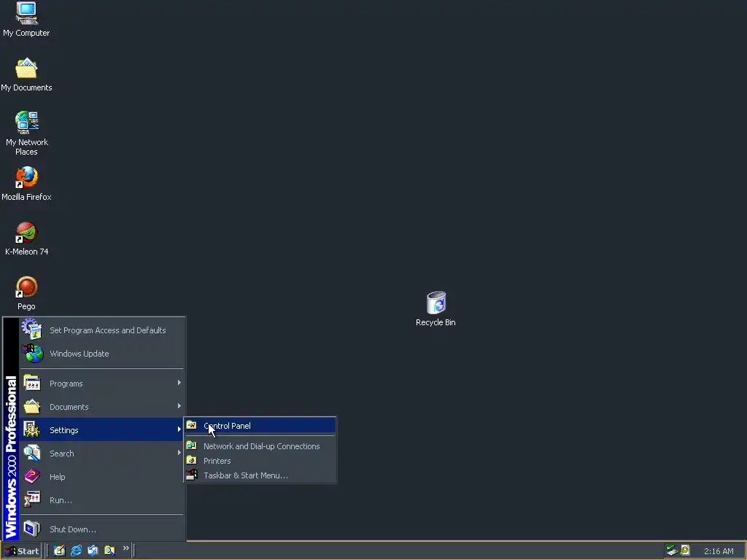Click the highlighted Settings menu item
This screenshot has height=560, width=747.
tap(102, 430)
